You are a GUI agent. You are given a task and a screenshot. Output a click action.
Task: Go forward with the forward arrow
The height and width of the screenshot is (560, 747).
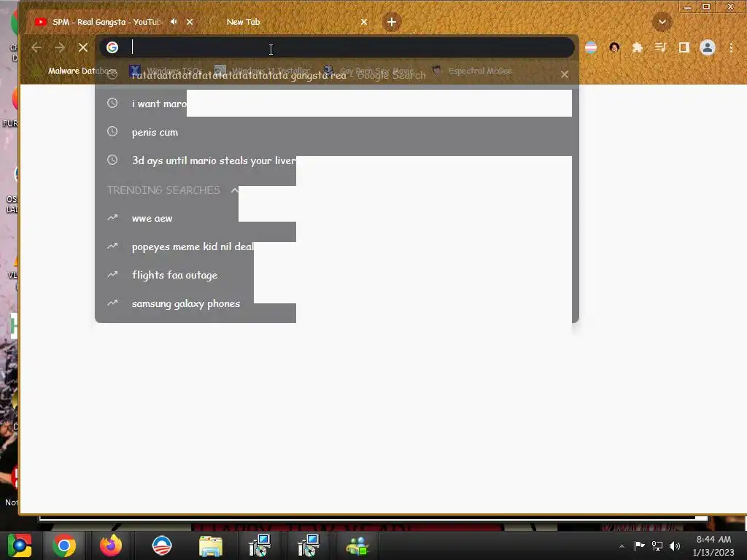tap(60, 47)
